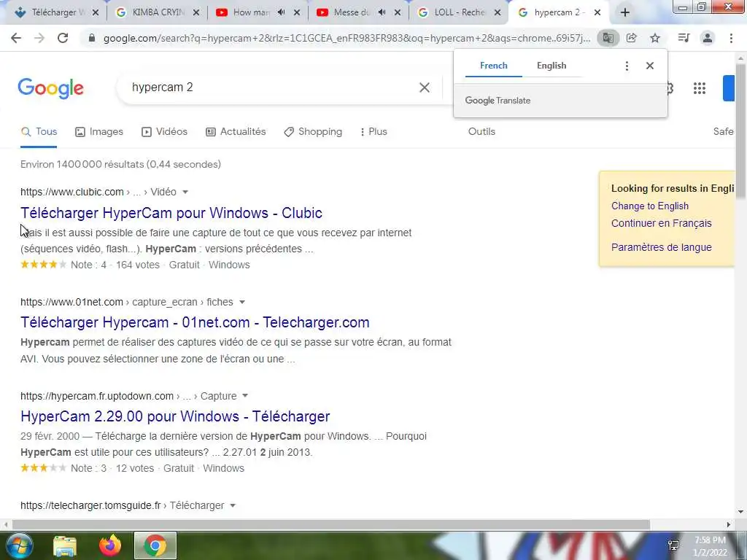Close the 'Télécharger W' tab
This screenshot has height=560, width=747.
[96, 12]
